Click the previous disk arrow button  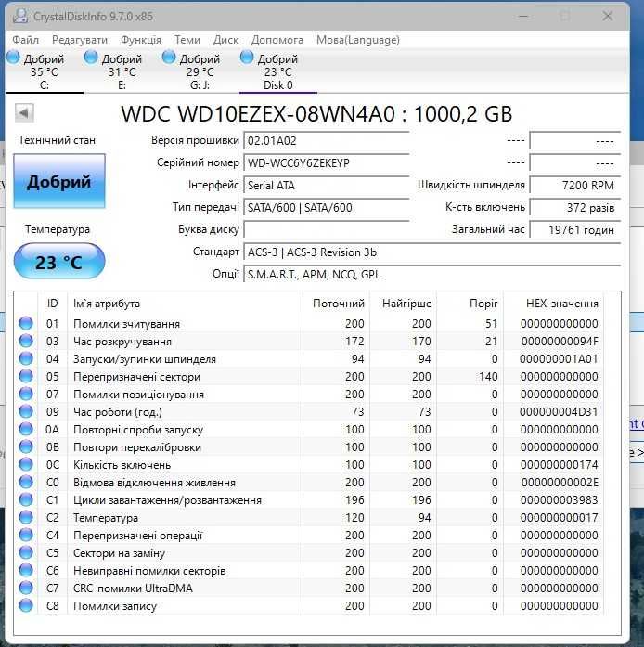[x=24, y=112]
